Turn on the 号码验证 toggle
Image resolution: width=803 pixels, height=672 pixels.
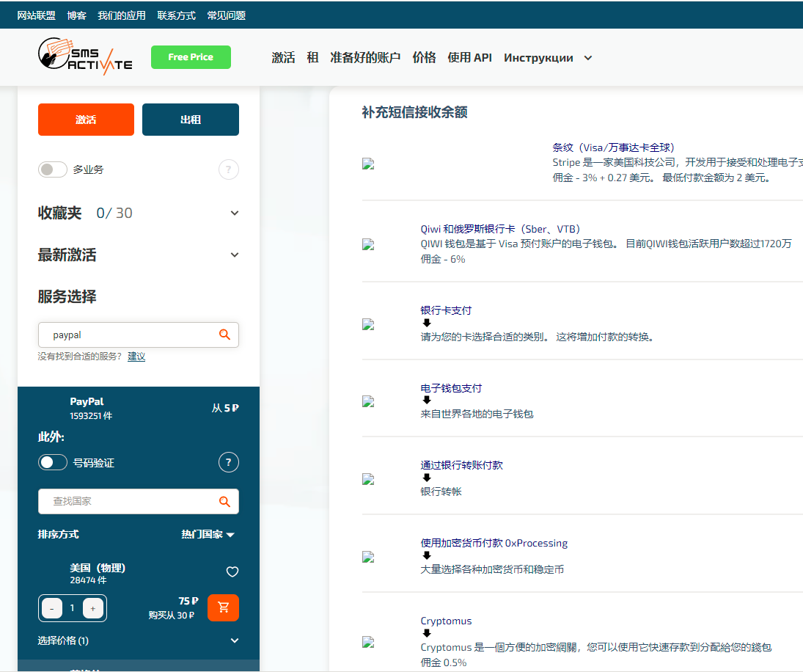tap(53, 462)
